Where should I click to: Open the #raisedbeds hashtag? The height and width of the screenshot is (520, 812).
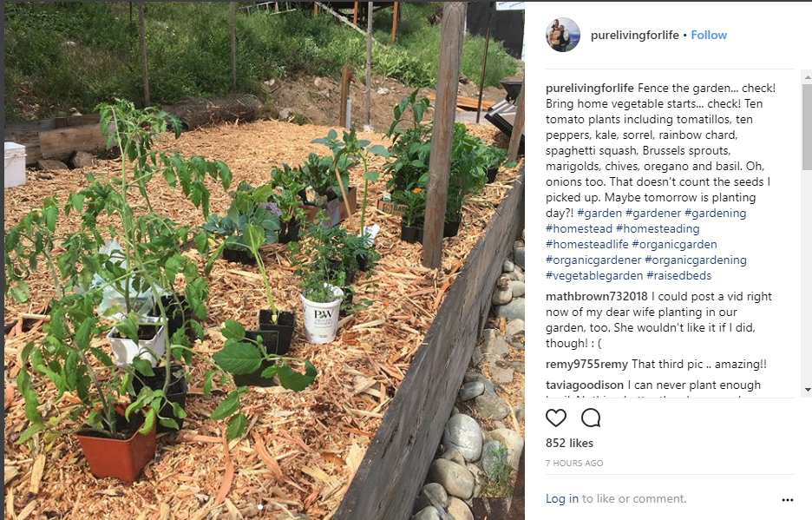679,275
